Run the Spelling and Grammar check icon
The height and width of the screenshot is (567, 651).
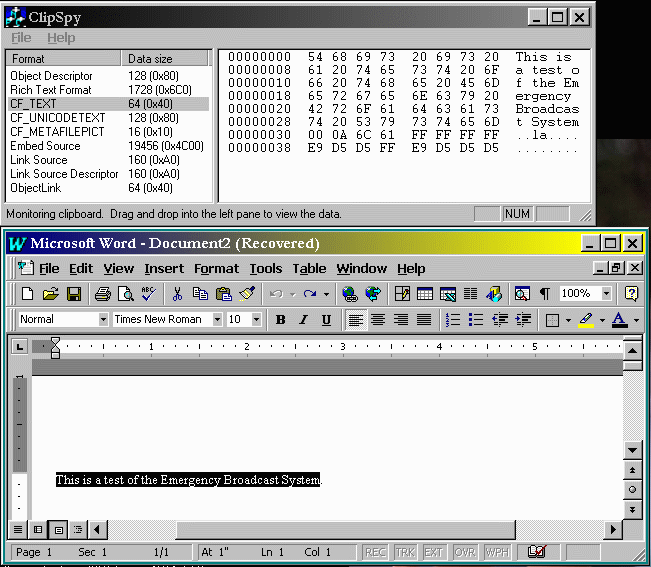(149, 294)
